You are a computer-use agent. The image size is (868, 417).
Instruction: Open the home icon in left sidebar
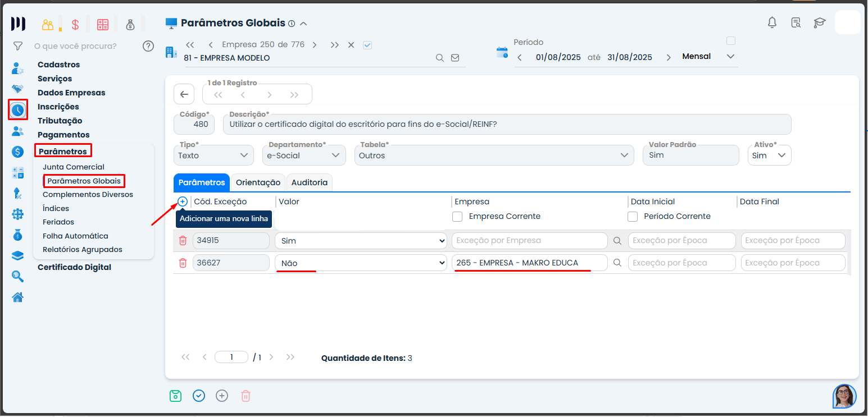[x=18, y=297]
